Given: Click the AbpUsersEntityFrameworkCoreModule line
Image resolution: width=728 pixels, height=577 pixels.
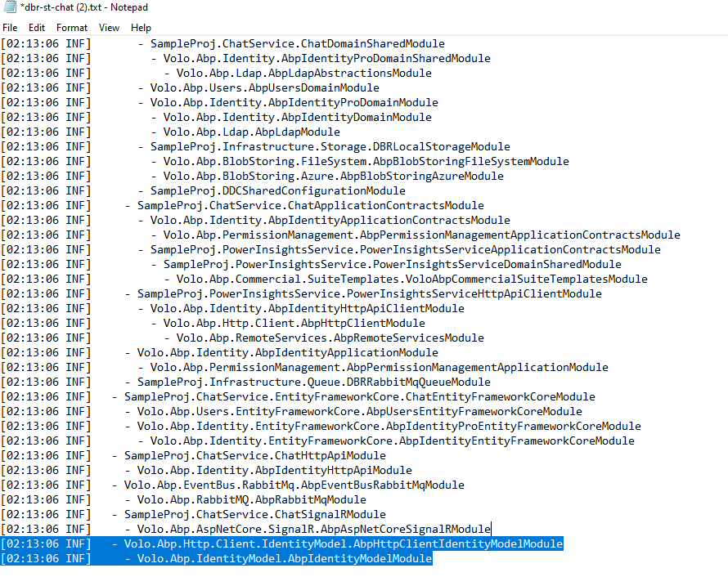Looking at the screenshot, I should click(291, 412).
